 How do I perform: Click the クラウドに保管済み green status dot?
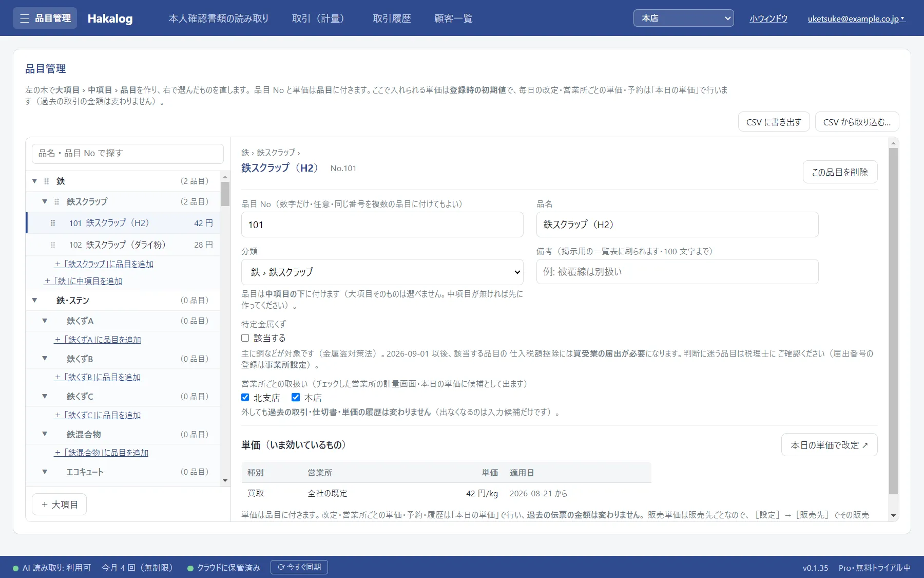[190, 568]
